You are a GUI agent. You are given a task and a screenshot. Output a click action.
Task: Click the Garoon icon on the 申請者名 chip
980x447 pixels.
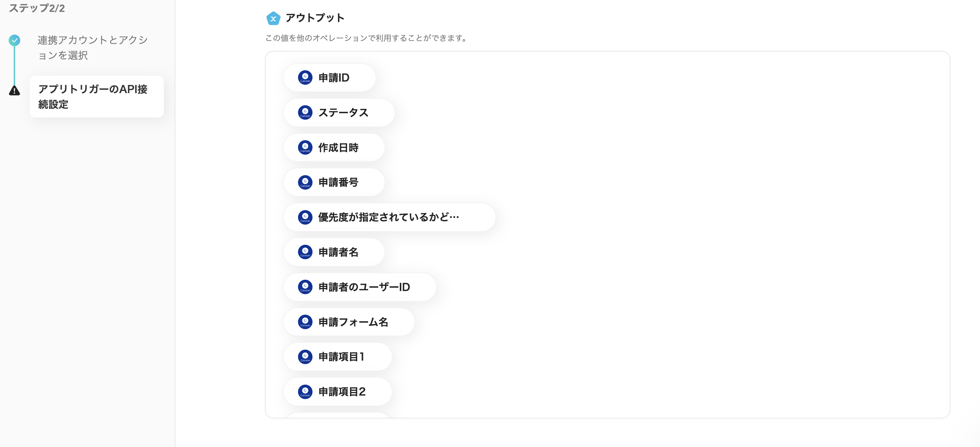[x=306, y=252]
